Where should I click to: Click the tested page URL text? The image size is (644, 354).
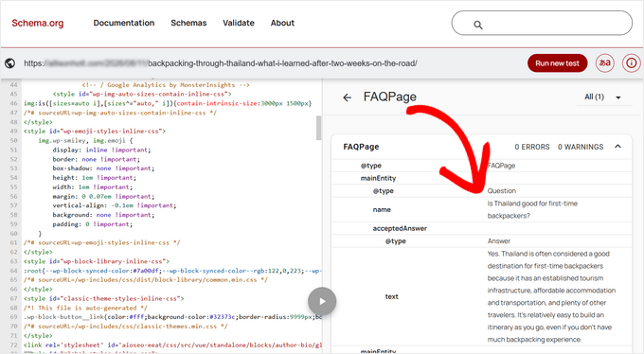(x=221, y=63)
